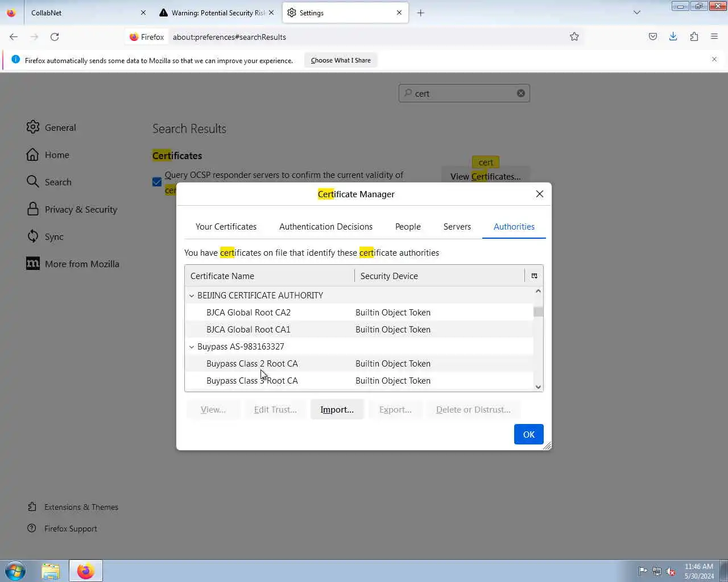
Task: Open Extensions & Themes link
Action: click(73, 507)
